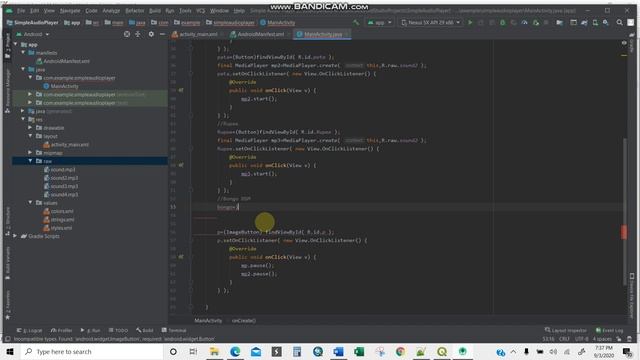Open Excel from taskbar

(x=359, y=351)
